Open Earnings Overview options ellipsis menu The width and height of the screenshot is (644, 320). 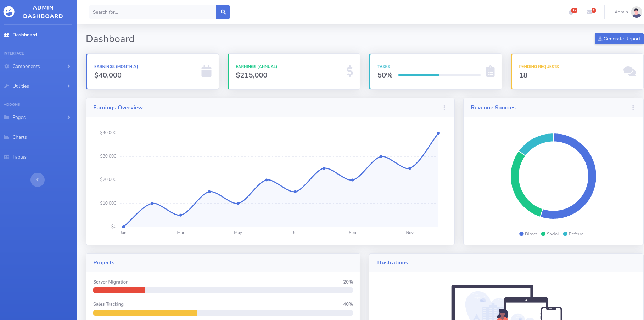[444, 108]
